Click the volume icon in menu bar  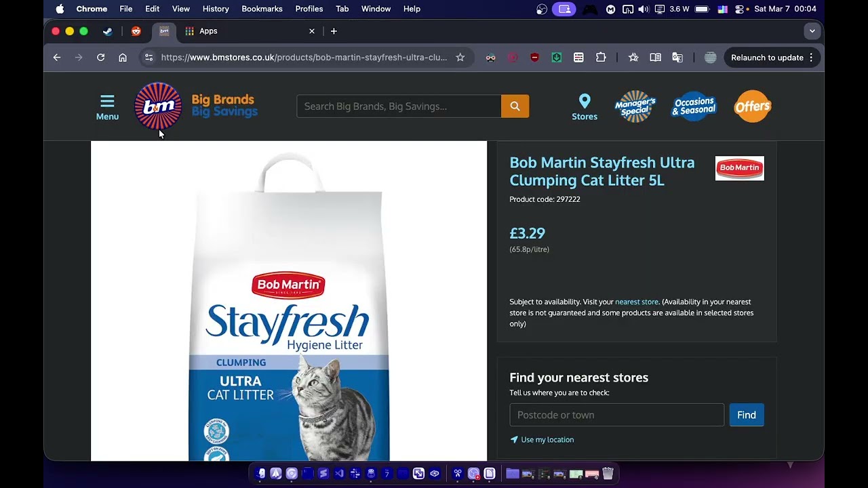pos(643,9)
